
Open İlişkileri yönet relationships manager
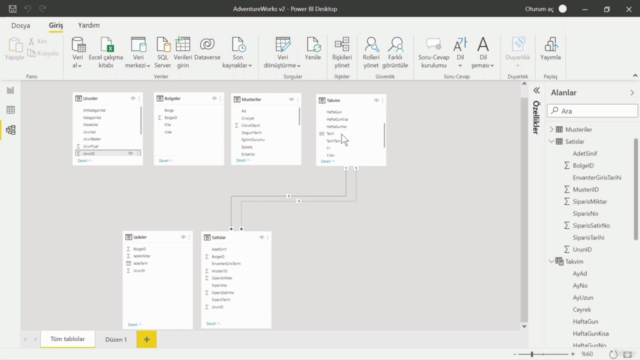point(342,52)
